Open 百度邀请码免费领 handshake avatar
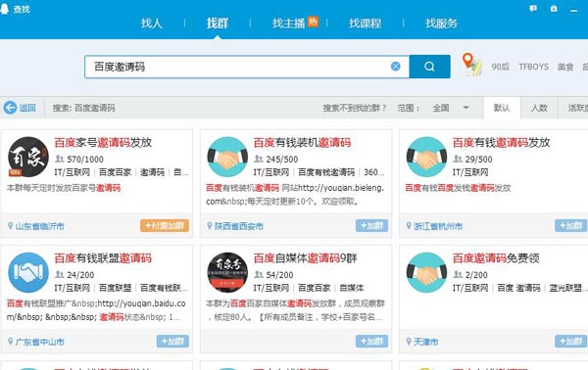Screen dimensions: 588x370 [x=426, y=272]
